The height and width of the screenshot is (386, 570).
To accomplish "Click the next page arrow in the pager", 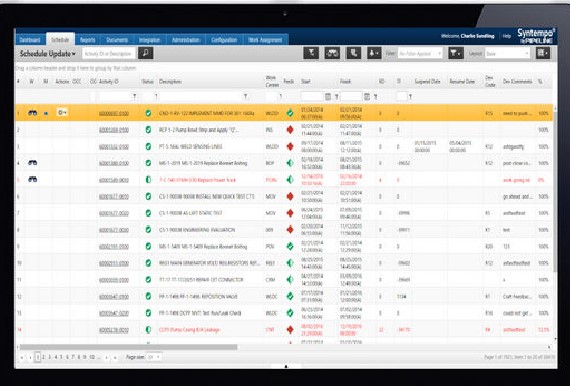I will click(x=107, y=358).
